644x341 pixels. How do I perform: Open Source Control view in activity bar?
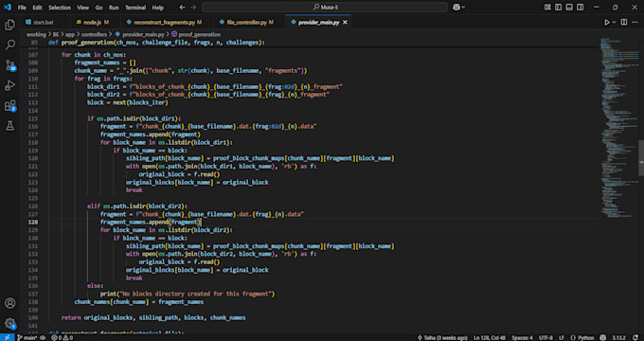(9, 65)
